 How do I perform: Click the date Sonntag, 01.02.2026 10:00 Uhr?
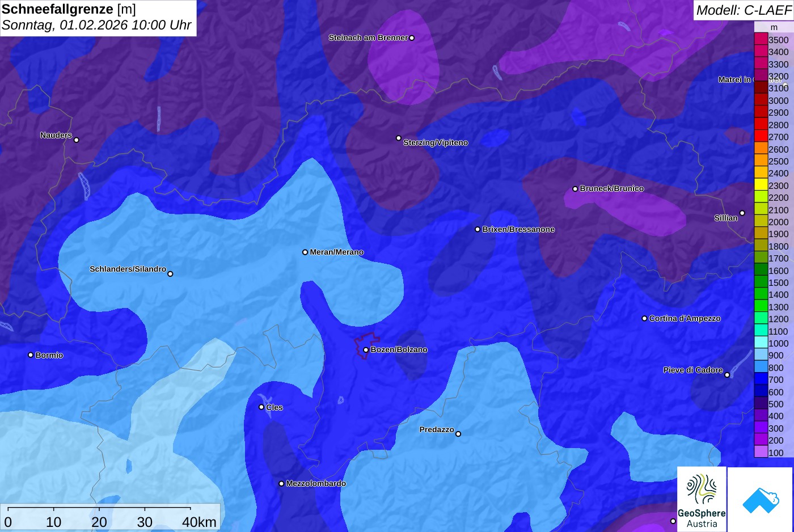click(x=96, y=25)
